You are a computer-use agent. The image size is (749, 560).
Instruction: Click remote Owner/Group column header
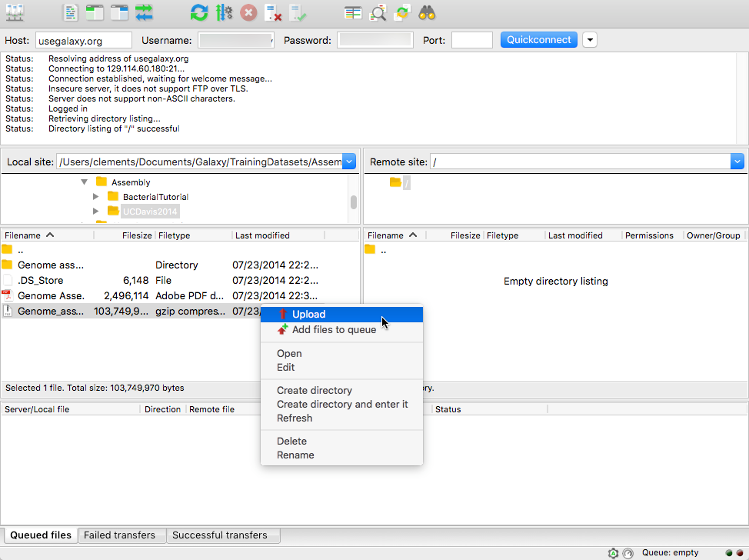coord(715,235)
